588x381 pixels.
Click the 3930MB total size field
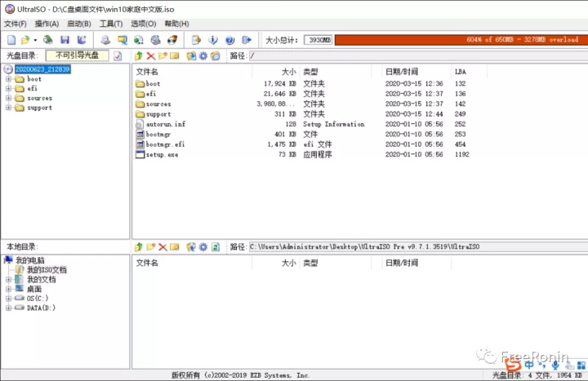pos(318,40)
